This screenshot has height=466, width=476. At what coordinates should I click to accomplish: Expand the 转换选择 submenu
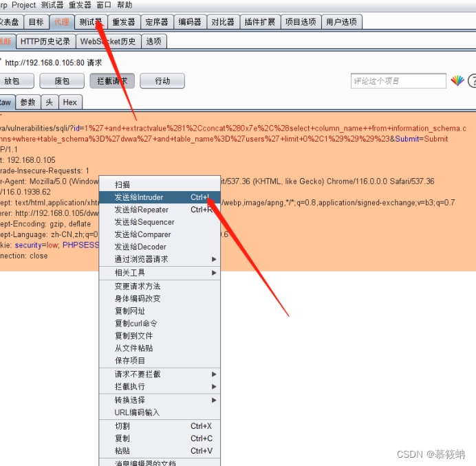[x=160, y=400]
